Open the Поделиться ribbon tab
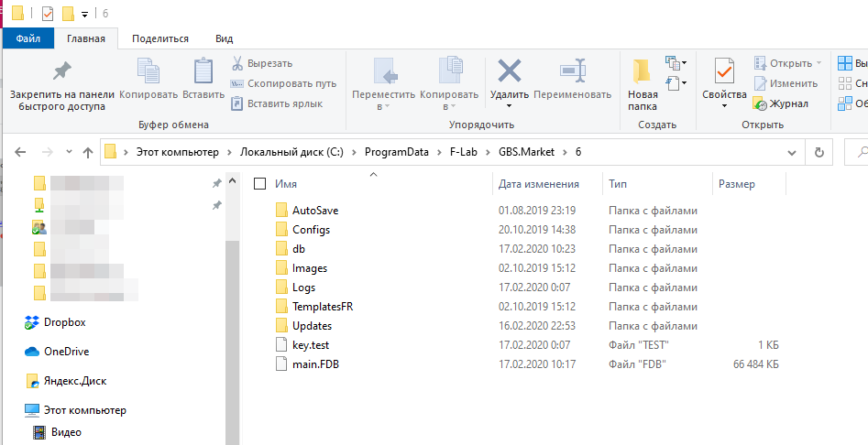 pos(160,38)
